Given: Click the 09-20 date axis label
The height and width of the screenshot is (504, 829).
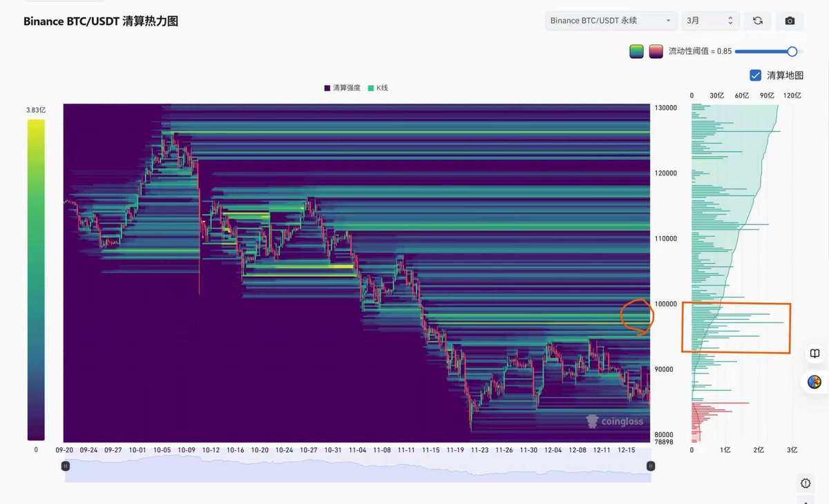Looking at the screenshot, I should tap(64, 450).
